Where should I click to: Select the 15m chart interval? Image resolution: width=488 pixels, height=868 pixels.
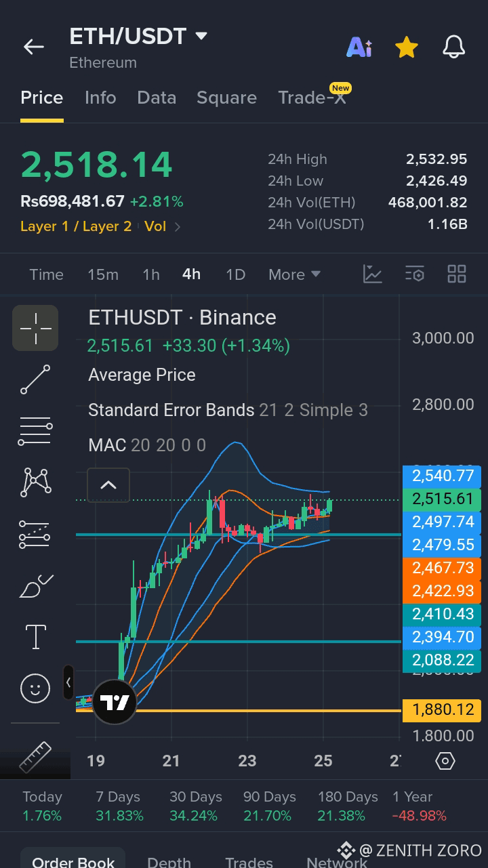(x=103, y=274)
